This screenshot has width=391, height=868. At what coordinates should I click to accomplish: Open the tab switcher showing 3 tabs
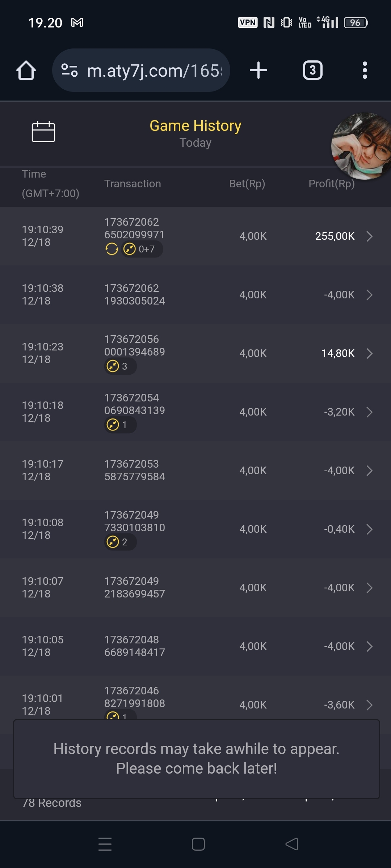point(312,70)
